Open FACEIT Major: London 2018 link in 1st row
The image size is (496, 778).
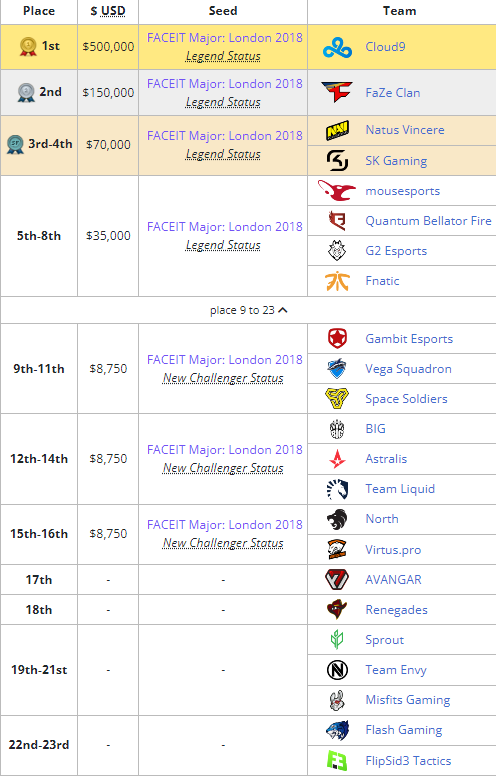tap(225, 38)
